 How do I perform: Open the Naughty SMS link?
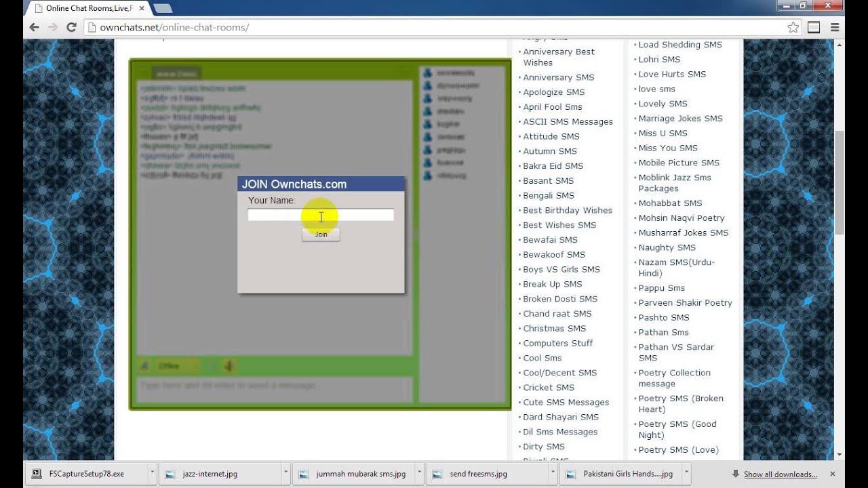667,247
